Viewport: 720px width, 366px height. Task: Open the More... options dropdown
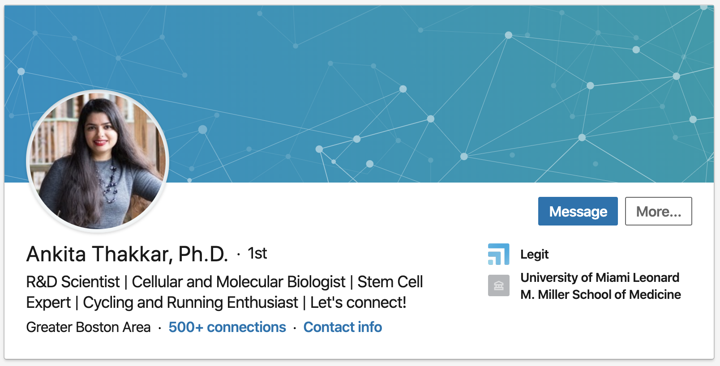point(658,211)
